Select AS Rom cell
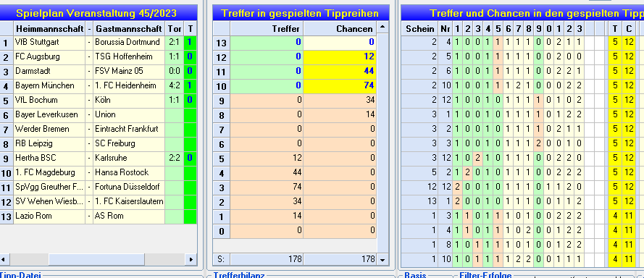Viewport: 644px width, 278px height. [x=129, y=216]
